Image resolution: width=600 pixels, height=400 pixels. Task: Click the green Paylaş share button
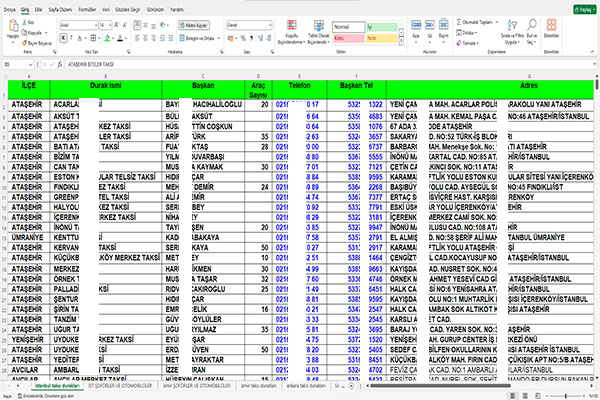(x=585, y=10)
